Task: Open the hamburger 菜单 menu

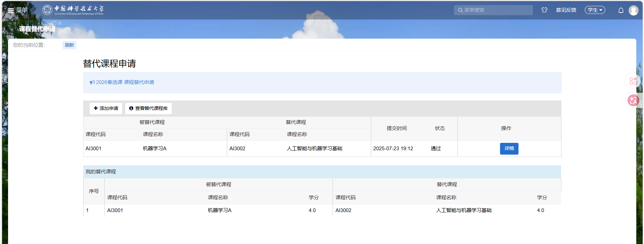Action: click(x=17, y=10)
